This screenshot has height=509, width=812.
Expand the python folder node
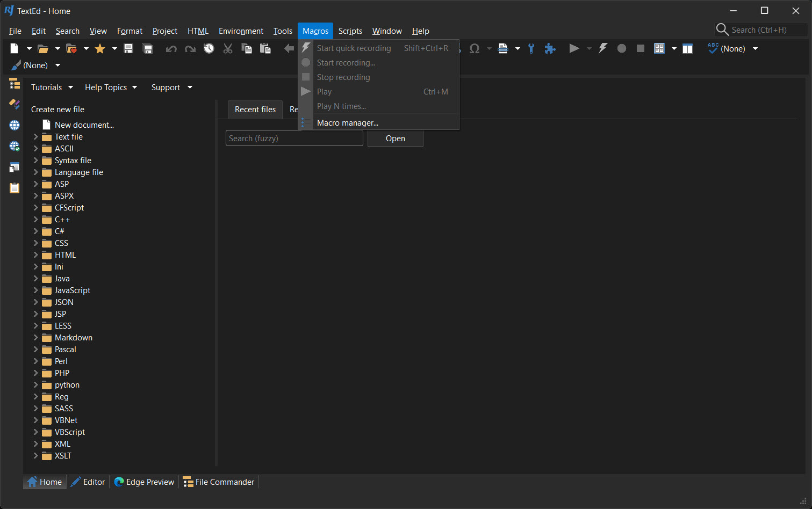[x=36, y=384]
